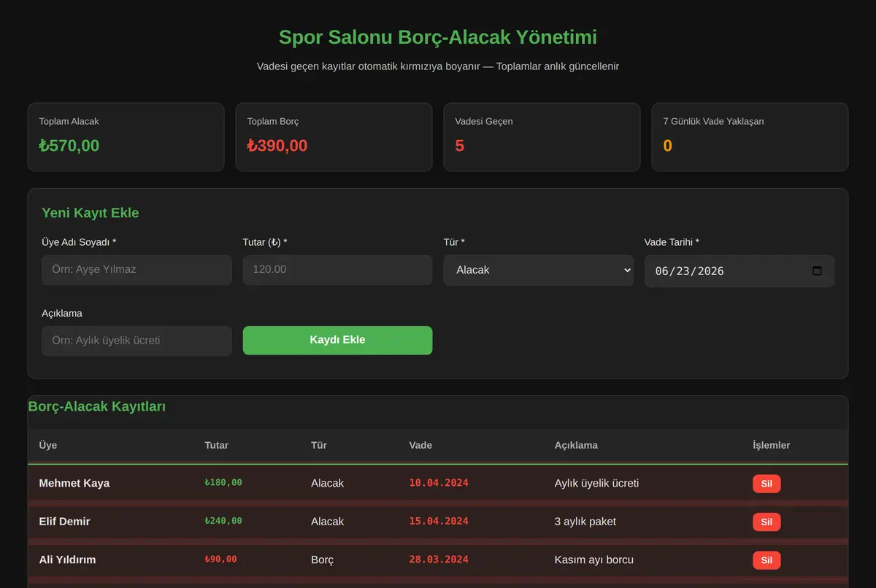Viewport: 876px width, 588px height.
Task: Click the Açıklama column header
Action: (x=576, y=445)
